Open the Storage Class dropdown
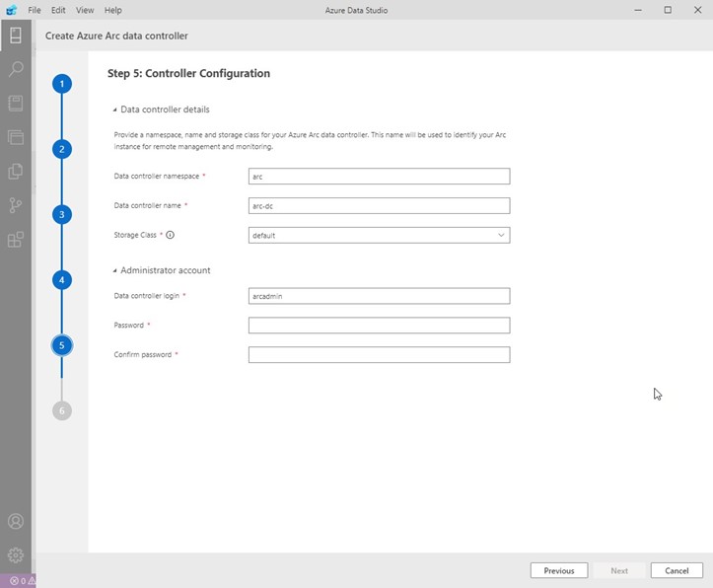Viewport: 713px width, 588px height. point(380,235)
